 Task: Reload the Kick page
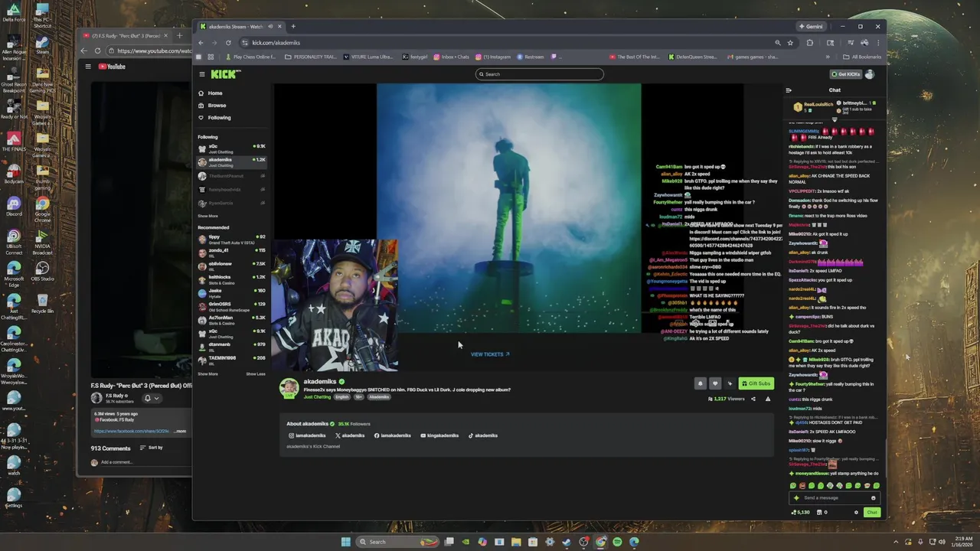228,43
